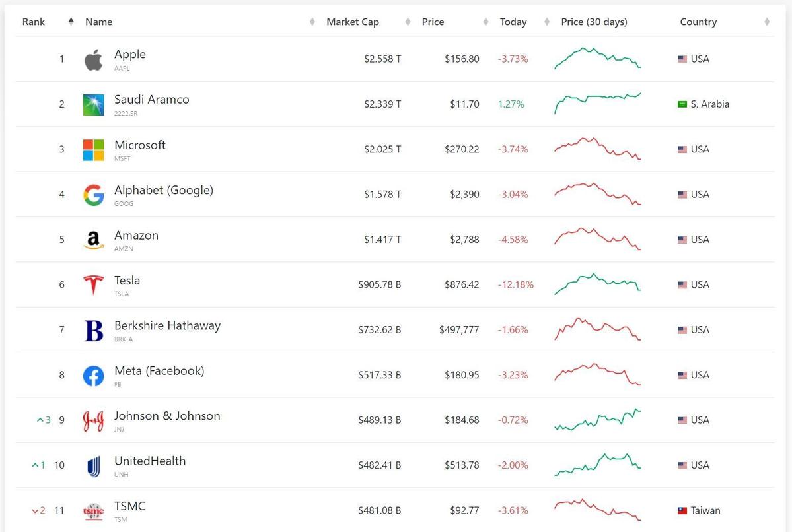Click the Apple company logo
The image size is (792, 532).
[93, 59]
